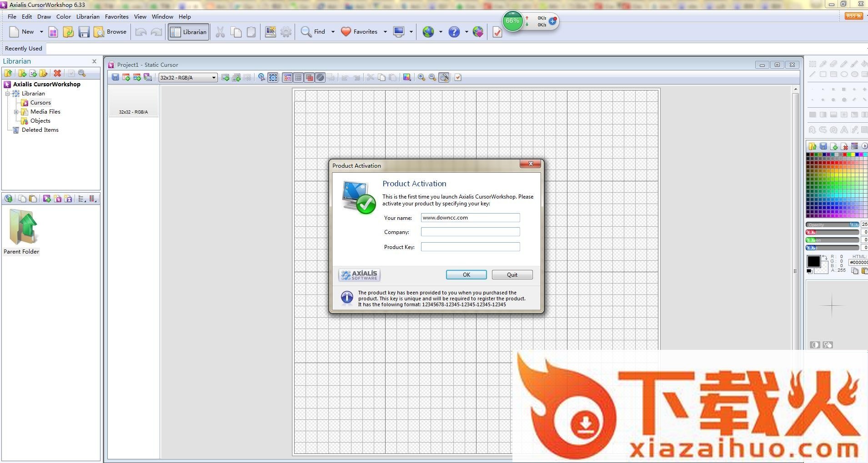The width and height of the screenshot is (868, 463).
Task: Click OK in Product Activation dialog
Action: 466,275
